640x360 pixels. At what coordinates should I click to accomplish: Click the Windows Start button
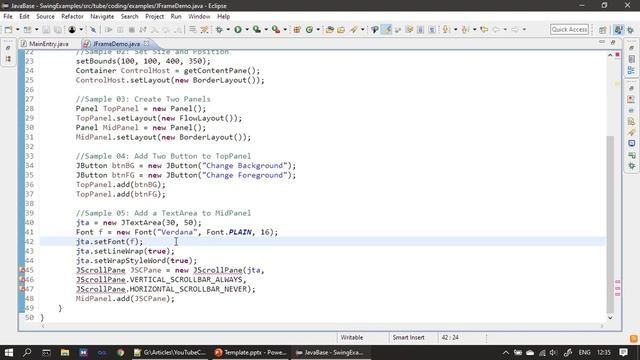click(9, 352)
